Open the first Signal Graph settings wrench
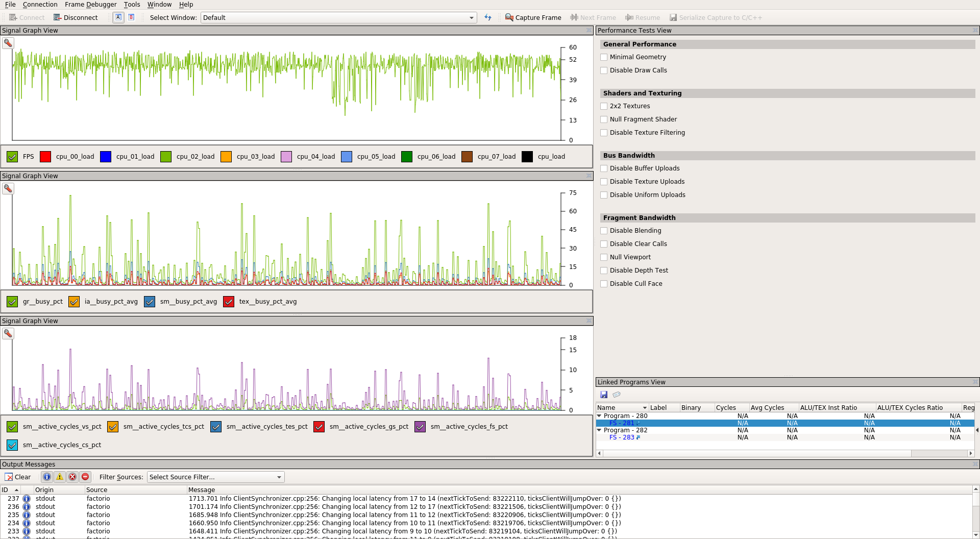This screenshot has height=539, width=980. (x=8, y=43)
